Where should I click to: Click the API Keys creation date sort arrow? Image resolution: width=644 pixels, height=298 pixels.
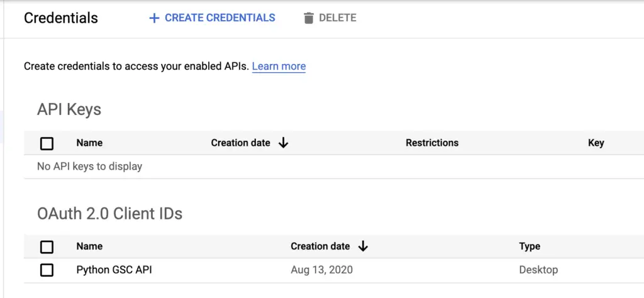click(284, 143)
